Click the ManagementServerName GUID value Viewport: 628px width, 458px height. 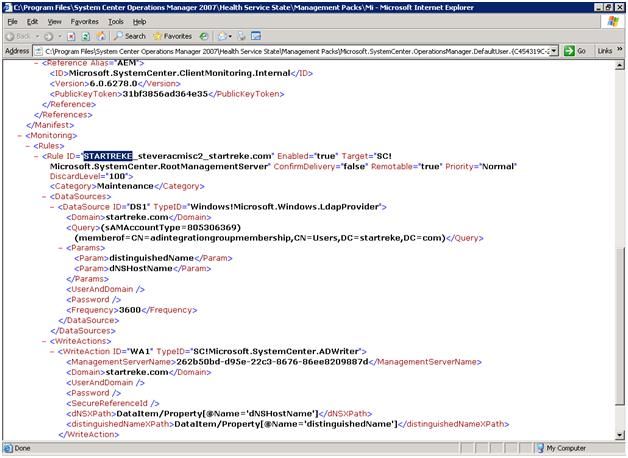272,362
